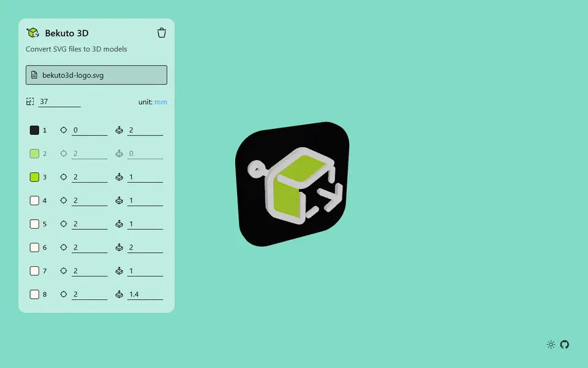
Task: Focus the size input showing 37
Action: point(59,101)
